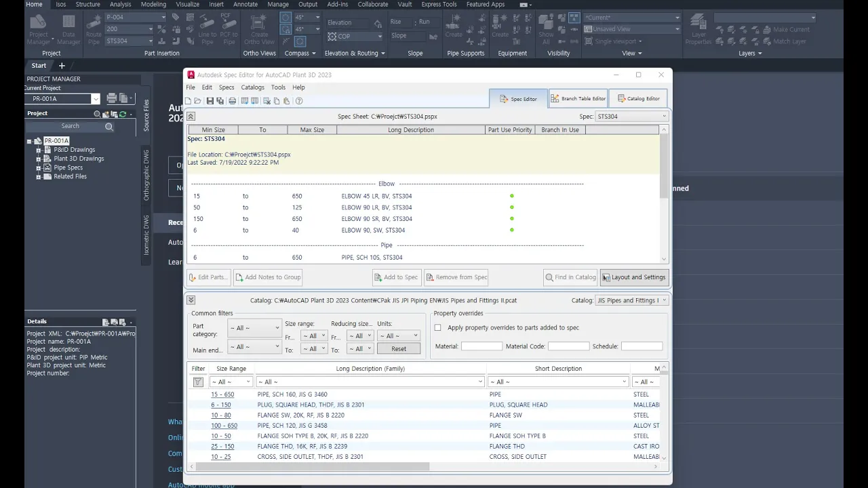Click the search magnifier in Project search box
868x488 pixels.
pos(109,127)
